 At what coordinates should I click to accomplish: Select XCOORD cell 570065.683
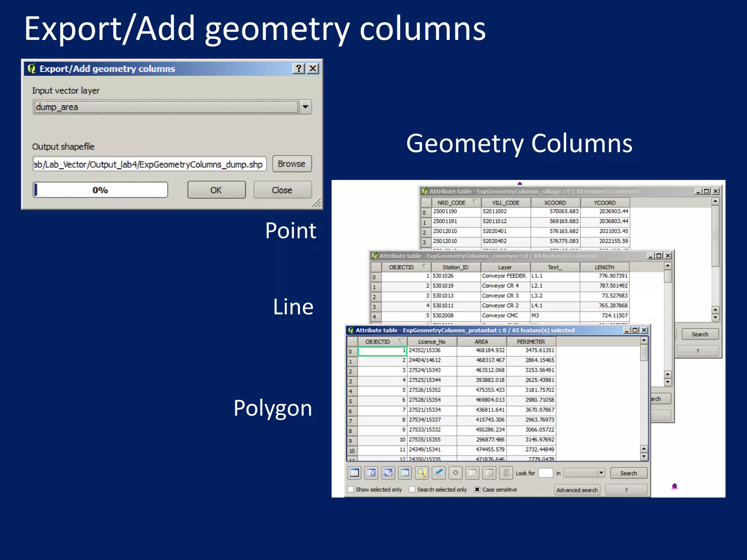[556, 211]
